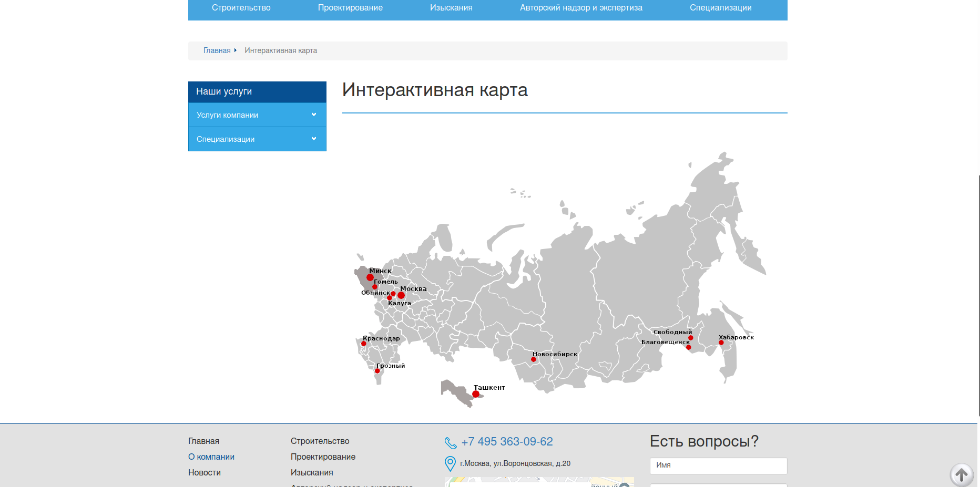Click the location pin icon near address
This screenshot has width=980, height=487.
click(450, 463)
